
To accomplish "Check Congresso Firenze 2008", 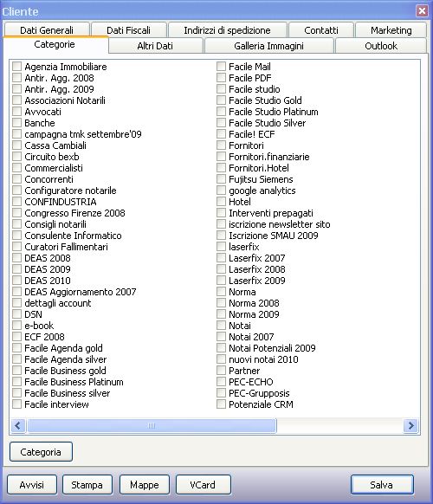I will pos(16,213).
